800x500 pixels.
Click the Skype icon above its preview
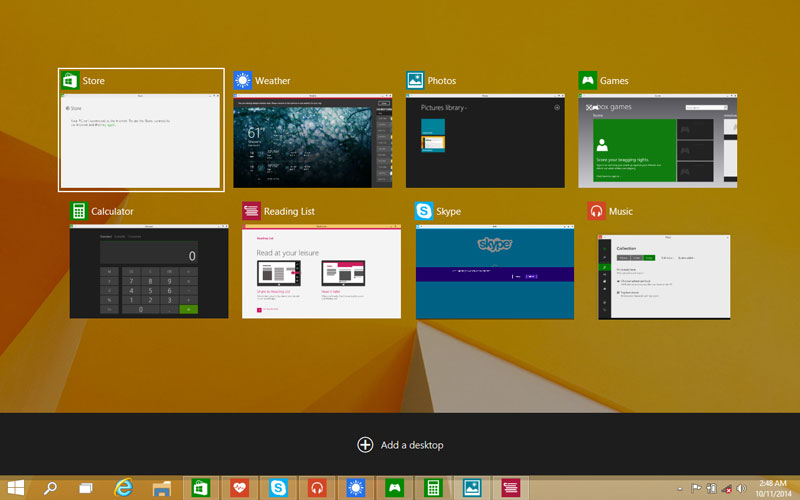(x=424, y=211)
